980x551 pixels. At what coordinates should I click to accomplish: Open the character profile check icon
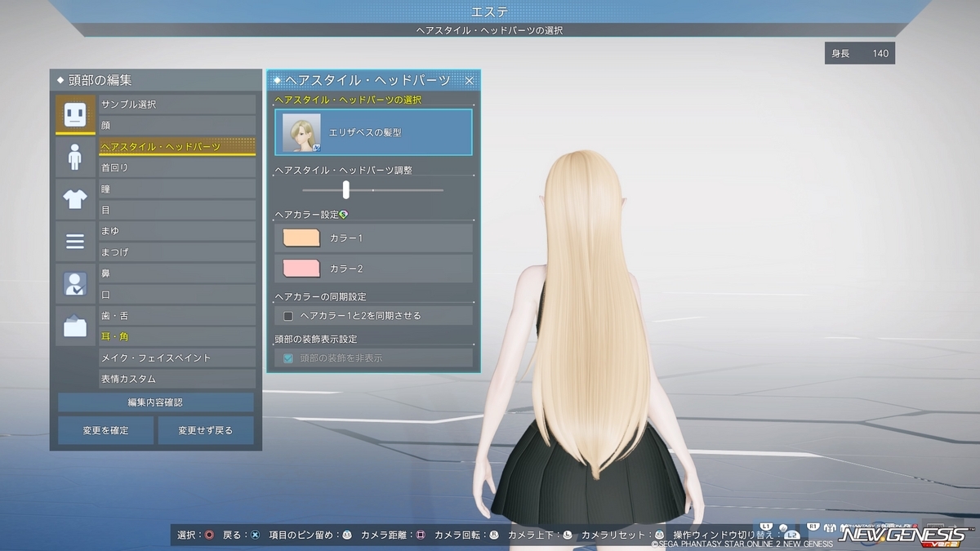[x=75, y=284]
